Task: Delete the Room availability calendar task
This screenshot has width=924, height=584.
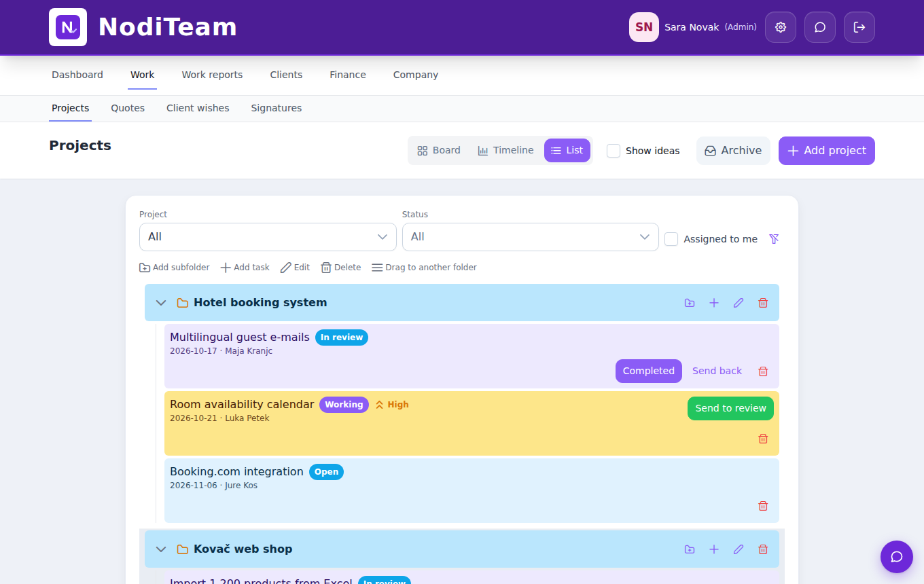Action: click(x=763, y=439)
